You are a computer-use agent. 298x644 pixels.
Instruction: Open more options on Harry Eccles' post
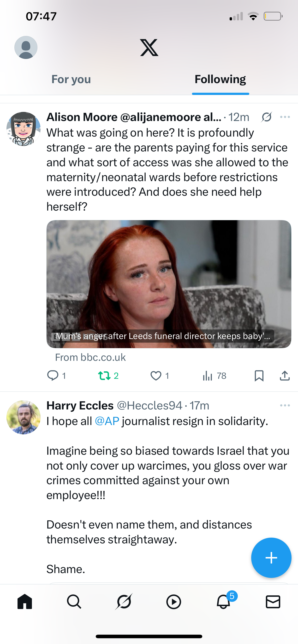[285, 405]
